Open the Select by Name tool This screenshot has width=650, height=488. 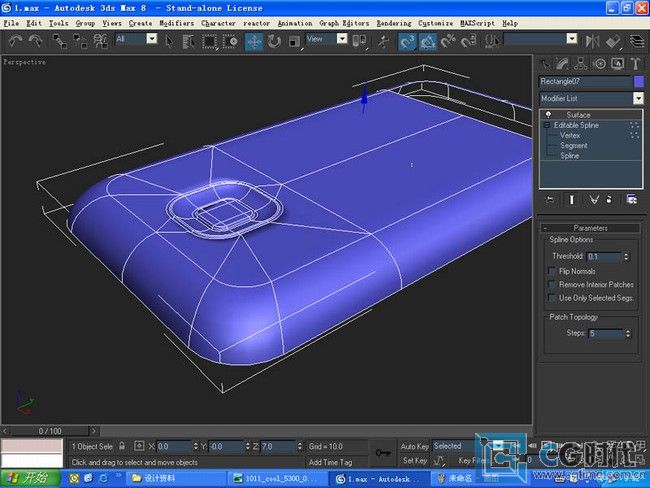tap(189, 41)
